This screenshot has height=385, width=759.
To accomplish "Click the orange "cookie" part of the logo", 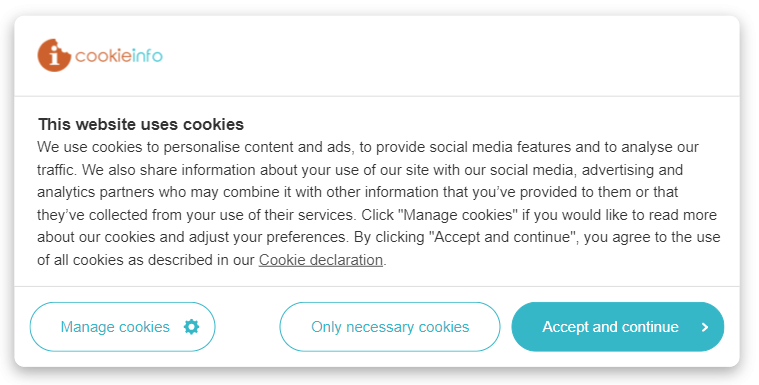I will (x=103, y=56).
